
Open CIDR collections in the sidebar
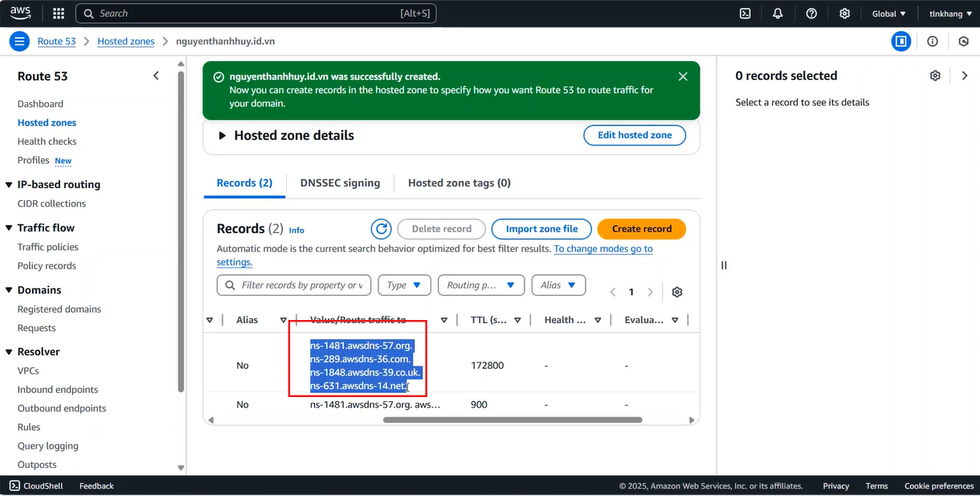pyautogui.click(x=51, y=203)
